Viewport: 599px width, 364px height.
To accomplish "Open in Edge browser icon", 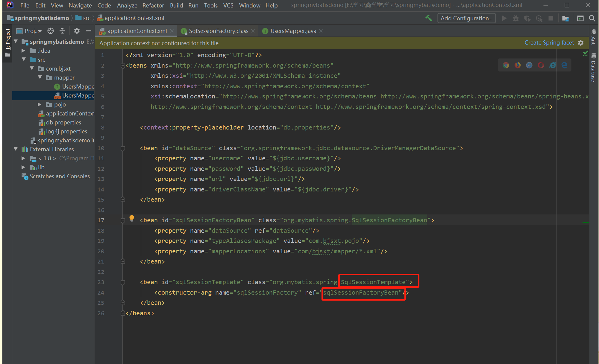I will coord(564,65).
